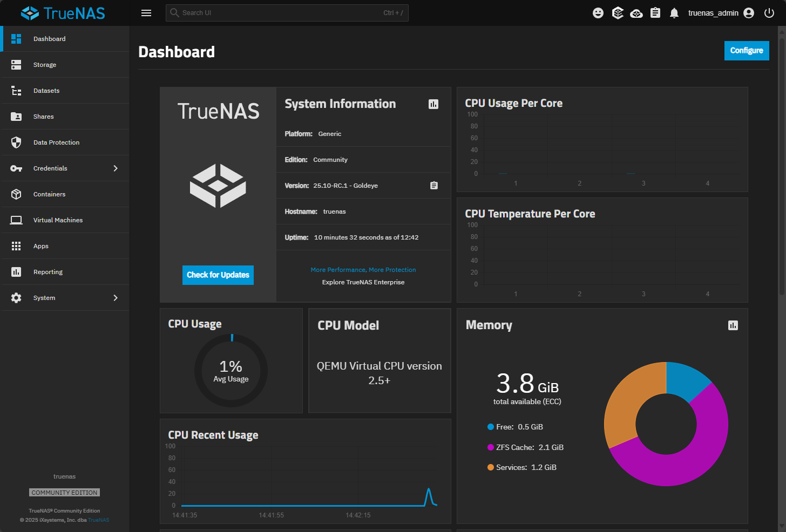The image size is (786, 532).
Task: Click the Free: 0.5 GiB legend text
Action: tap(520, 427)
